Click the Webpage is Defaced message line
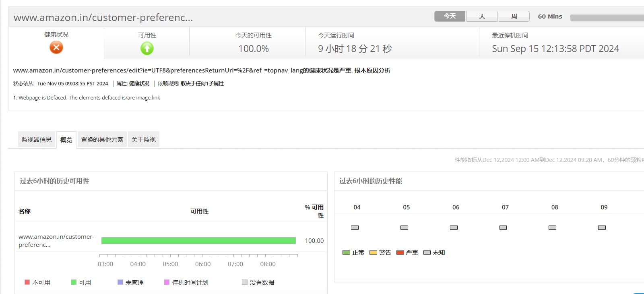 click(87, 98)
